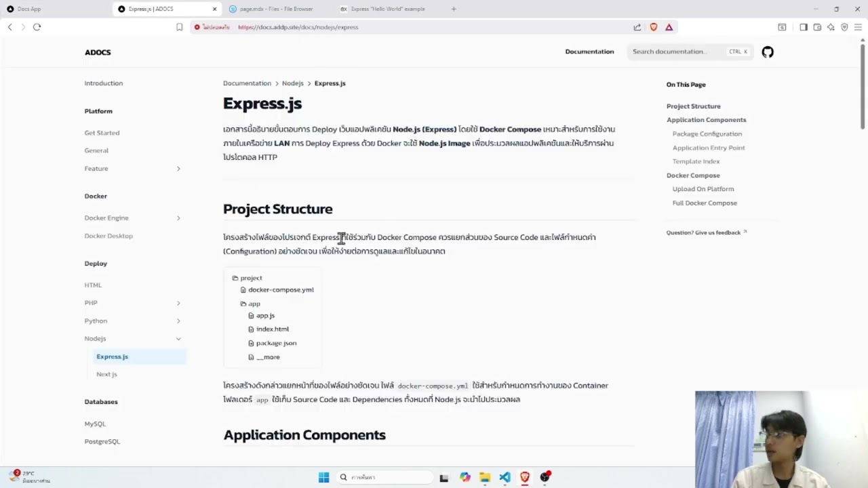868x488 pixels.
Task: Click the Windows taskbar search box
Action: click(x=384, y=477)
